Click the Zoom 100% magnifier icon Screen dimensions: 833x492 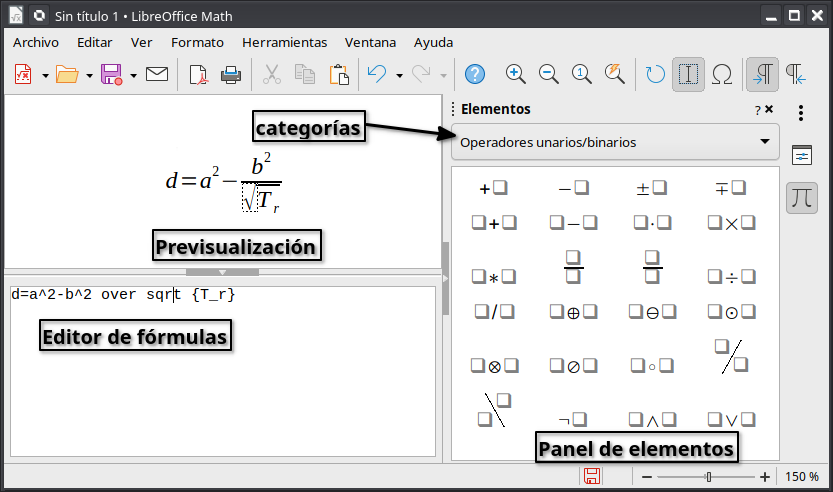click(x=581, y=74)
